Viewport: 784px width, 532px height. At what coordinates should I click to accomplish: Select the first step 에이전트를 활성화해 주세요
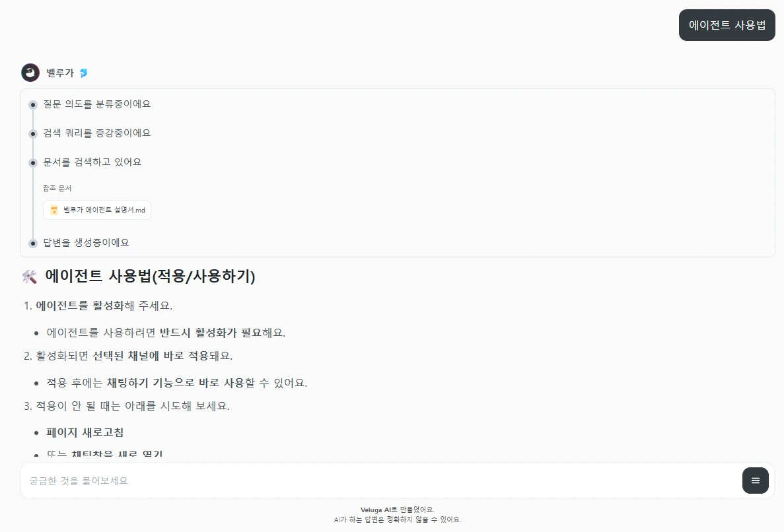pos(104,306)
